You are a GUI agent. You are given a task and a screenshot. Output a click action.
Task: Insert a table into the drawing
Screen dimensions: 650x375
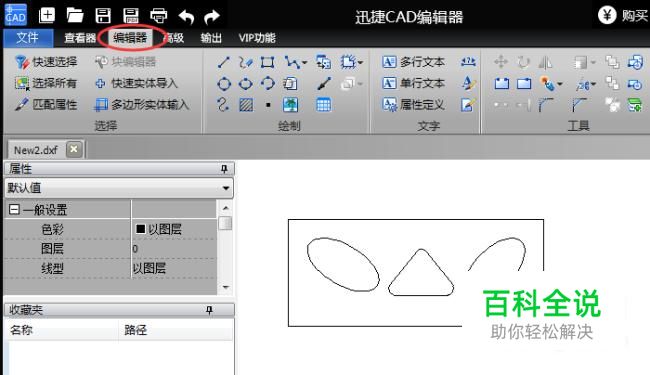point(323,105)
